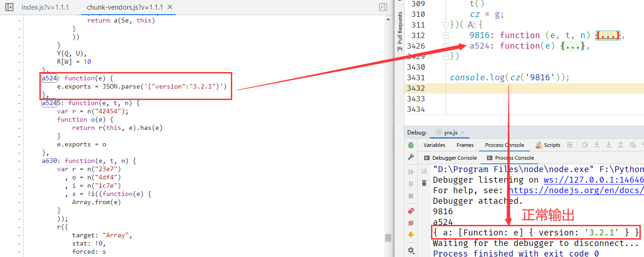This screenshot has width=644, height=257.
Task: Expand the folded 9816 function body
Action: (x=608, y=35)
